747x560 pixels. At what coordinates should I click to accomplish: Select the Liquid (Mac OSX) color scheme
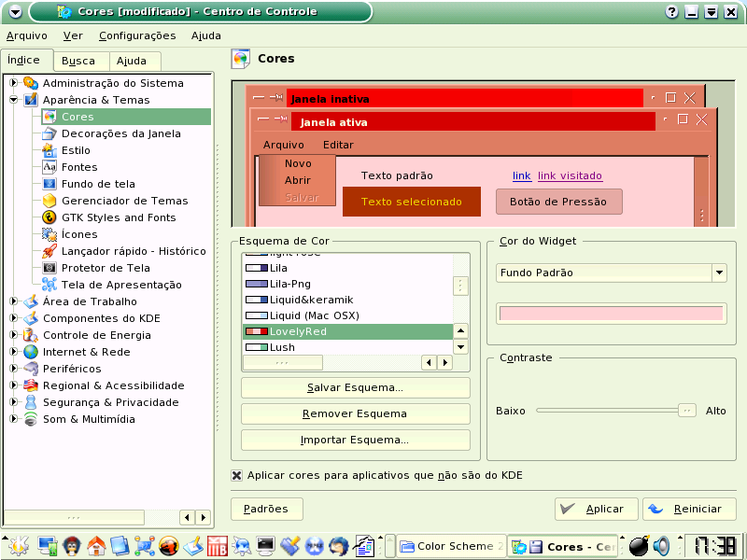[347, 315]
